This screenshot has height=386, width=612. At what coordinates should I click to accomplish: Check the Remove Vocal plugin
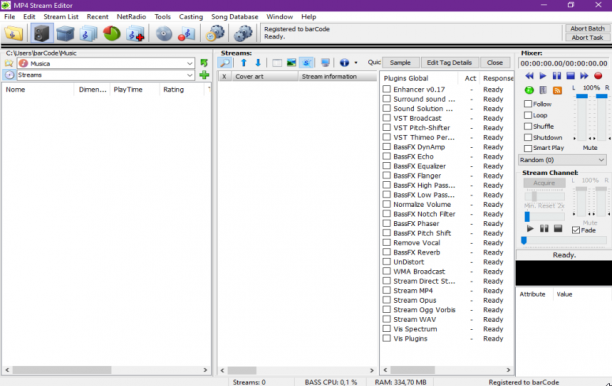387,242
